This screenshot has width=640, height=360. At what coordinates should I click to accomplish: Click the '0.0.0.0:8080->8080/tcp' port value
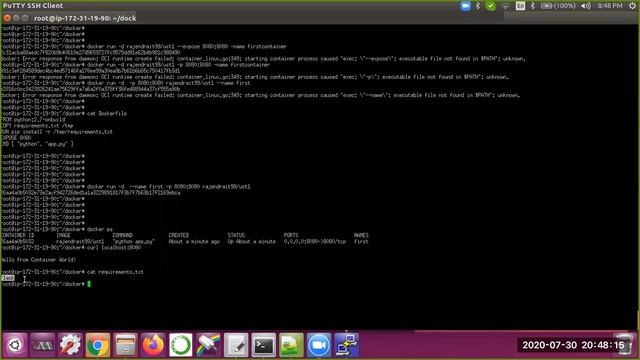click(x=315, y=242)
